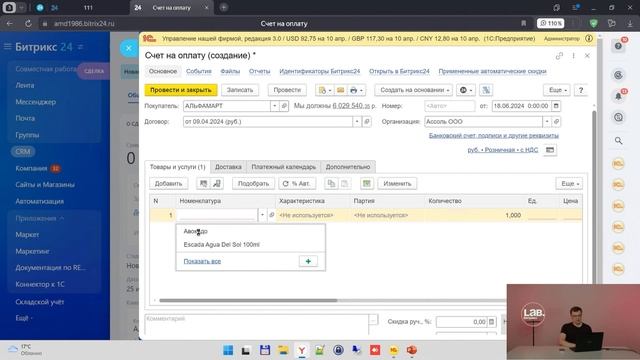Click the Подобрать button
The width and height of the screenshot is (640, 360).
click(x=253, y=184)
